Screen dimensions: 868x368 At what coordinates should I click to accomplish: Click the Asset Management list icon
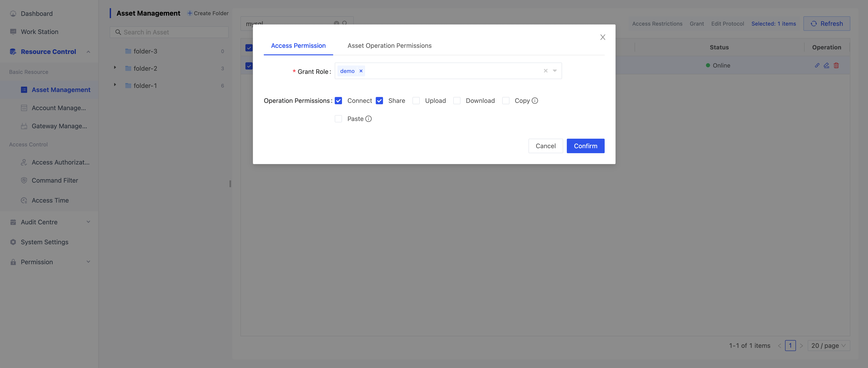coord(24,90)
